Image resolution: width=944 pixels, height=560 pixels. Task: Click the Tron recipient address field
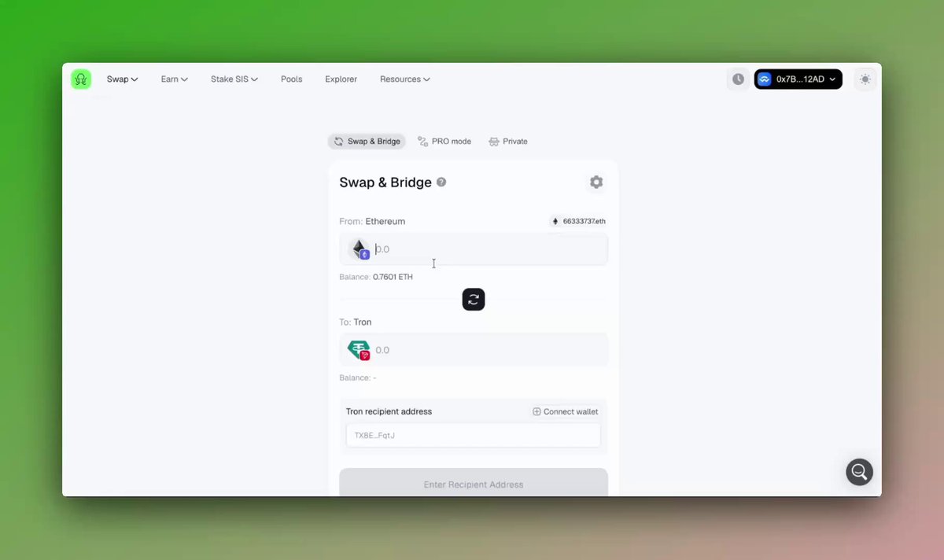click(x=474, y=436)
